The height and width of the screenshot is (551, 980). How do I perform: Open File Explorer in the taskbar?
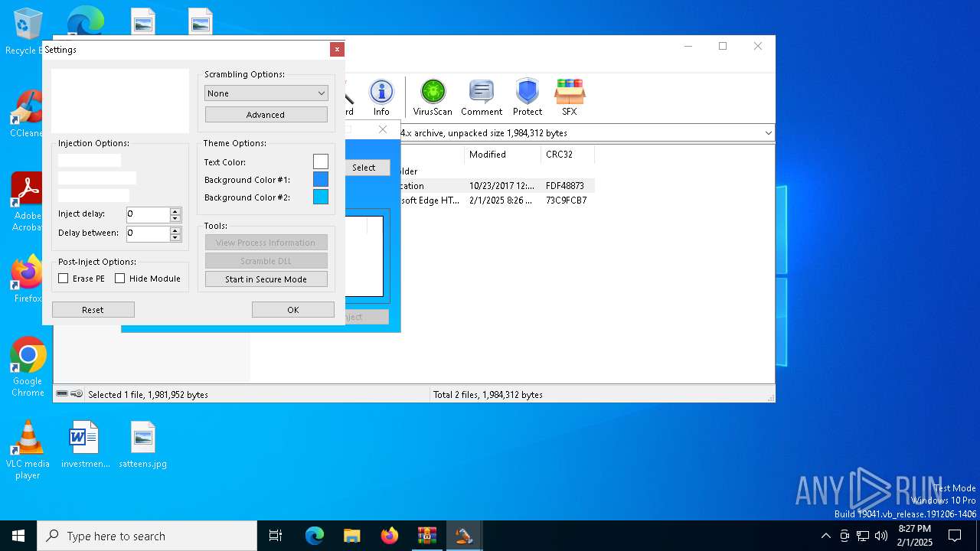[351, 536]
